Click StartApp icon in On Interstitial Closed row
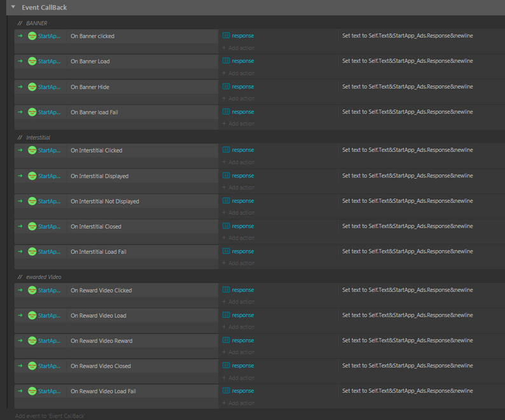The height and width of the screenshot is (420, 505). (x=32, y=226)
